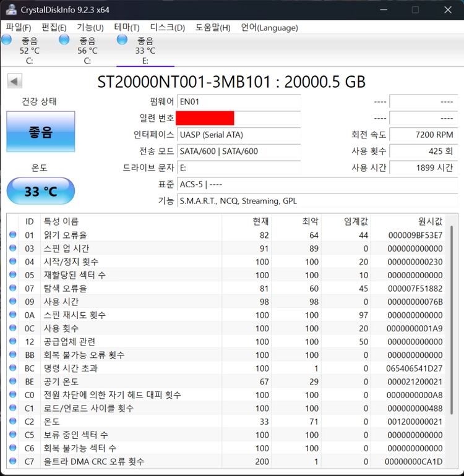Click the 전송 모드 field SATA/600

click(x=239, y=151)
